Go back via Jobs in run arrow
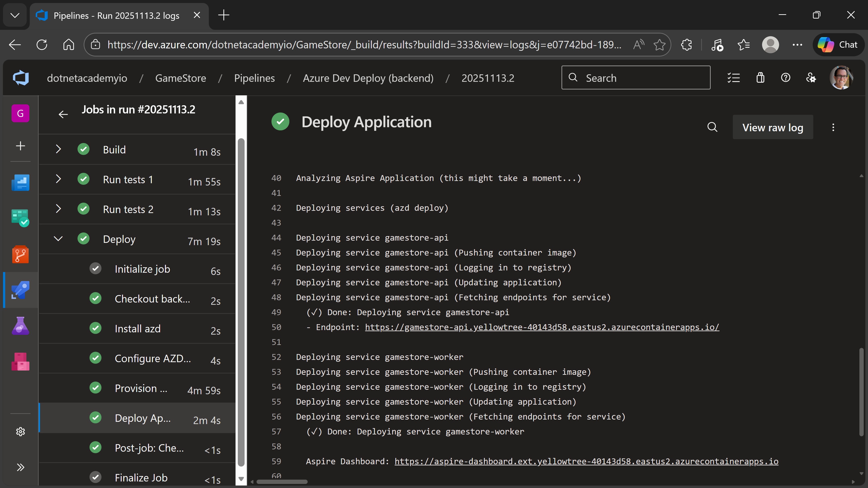868x488 pixels. click(63, 114)
